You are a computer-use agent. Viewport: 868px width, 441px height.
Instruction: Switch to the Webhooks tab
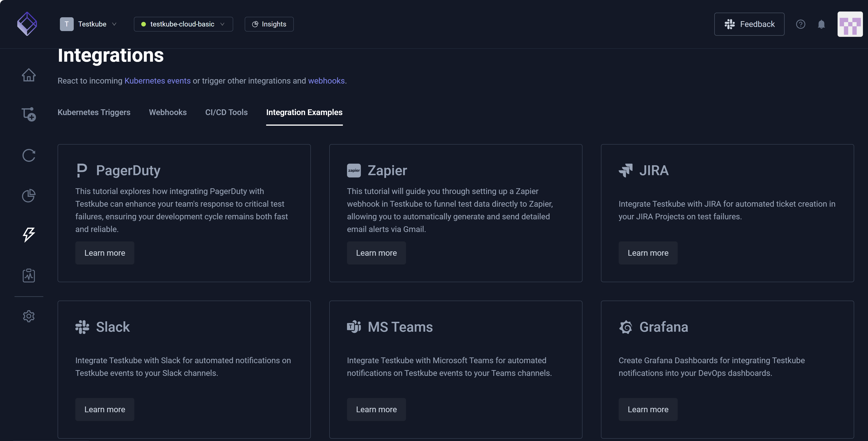pos(168,113)
